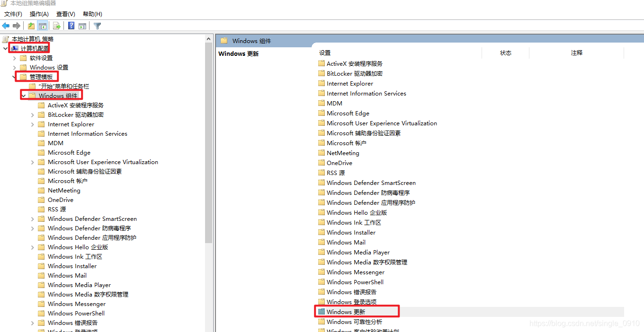Expand the Windows 设置 tree node

coord(15,67)
